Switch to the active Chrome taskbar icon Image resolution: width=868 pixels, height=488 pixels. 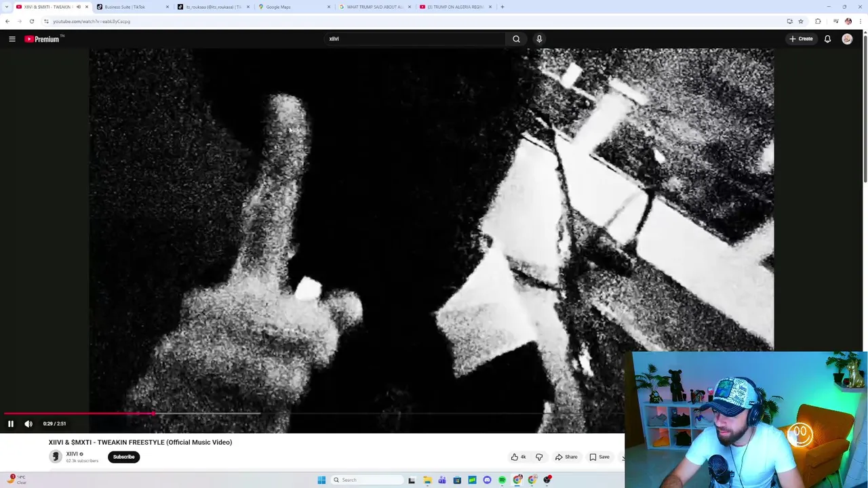point(517,480)
